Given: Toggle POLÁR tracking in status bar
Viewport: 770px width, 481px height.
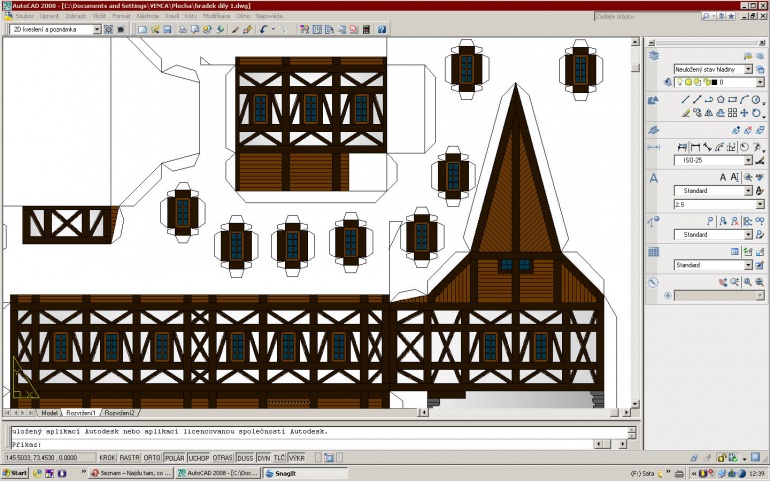Looking at the screenshot, I should (x=174, y=458).
